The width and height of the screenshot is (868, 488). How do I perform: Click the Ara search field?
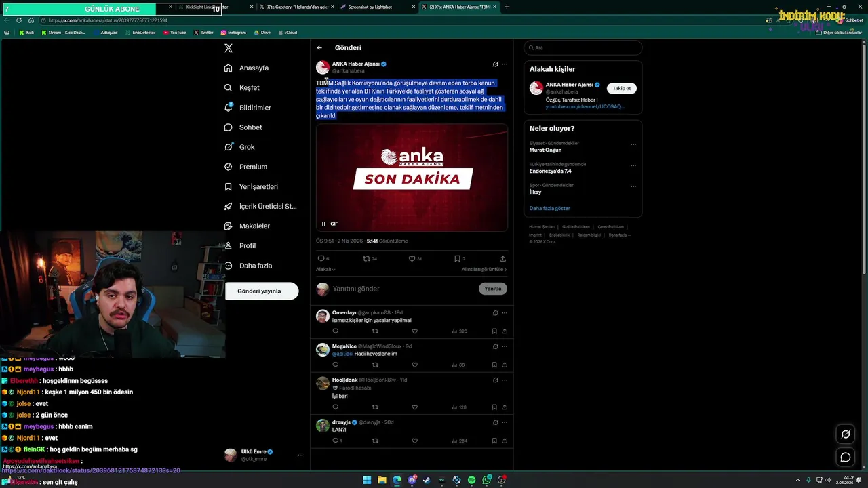pyautogui.click(x=583, y=48)
